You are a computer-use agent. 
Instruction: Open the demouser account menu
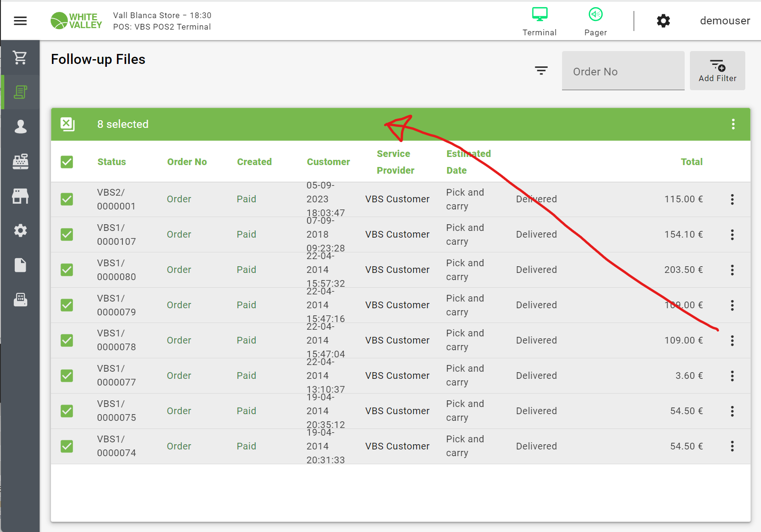(724, 21)
